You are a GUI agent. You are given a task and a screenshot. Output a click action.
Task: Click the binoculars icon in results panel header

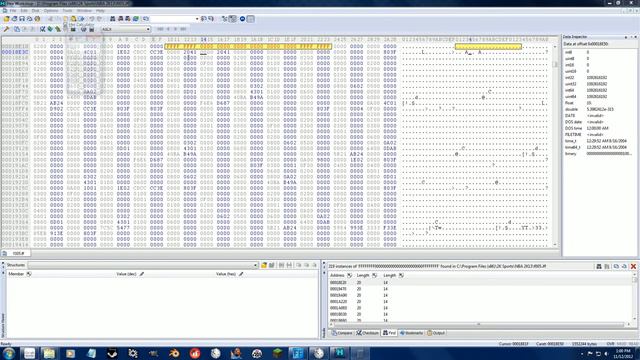coord(599,266)
